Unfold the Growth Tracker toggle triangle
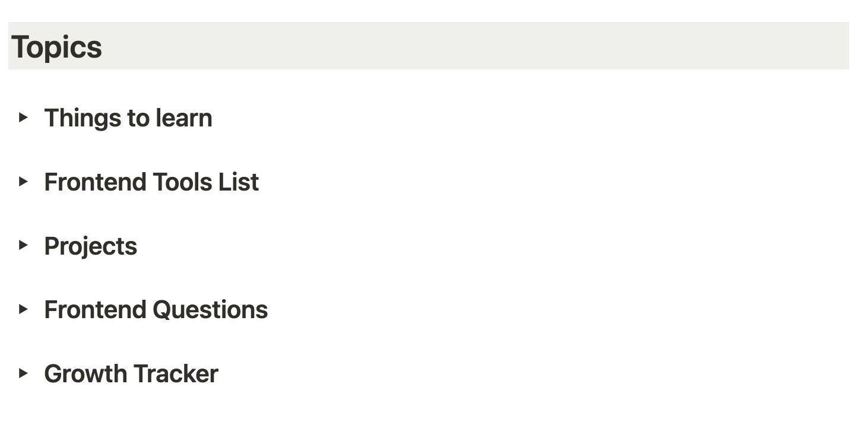The image size is (868, 425). click(x=23, y=373)
